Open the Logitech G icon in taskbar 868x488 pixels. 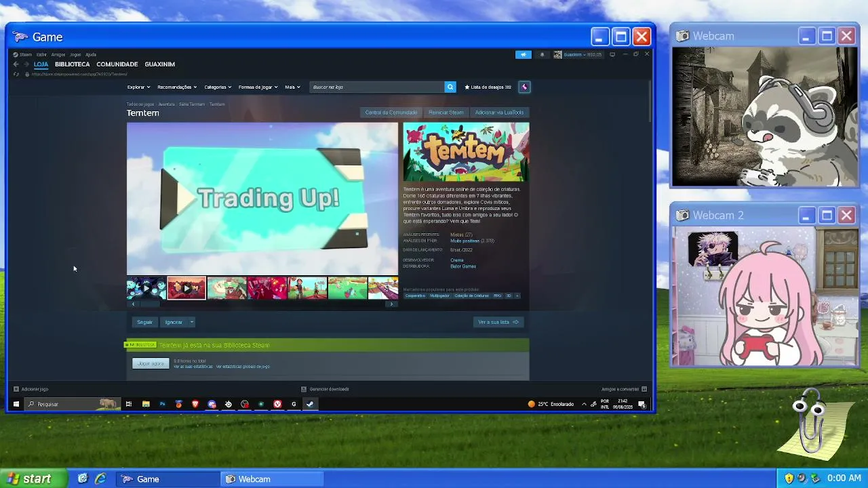(x=294, y=404)
